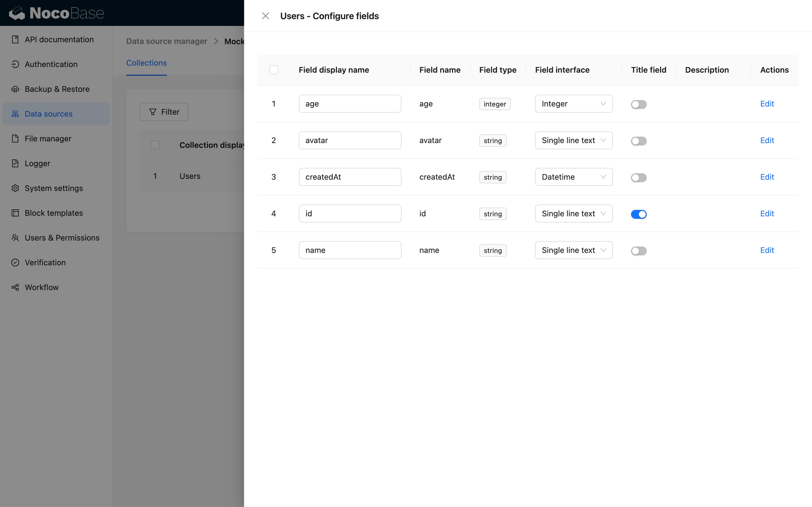Open the age field interface dropdown
This screenshot has width=812, height=507.
pos(574,104)
